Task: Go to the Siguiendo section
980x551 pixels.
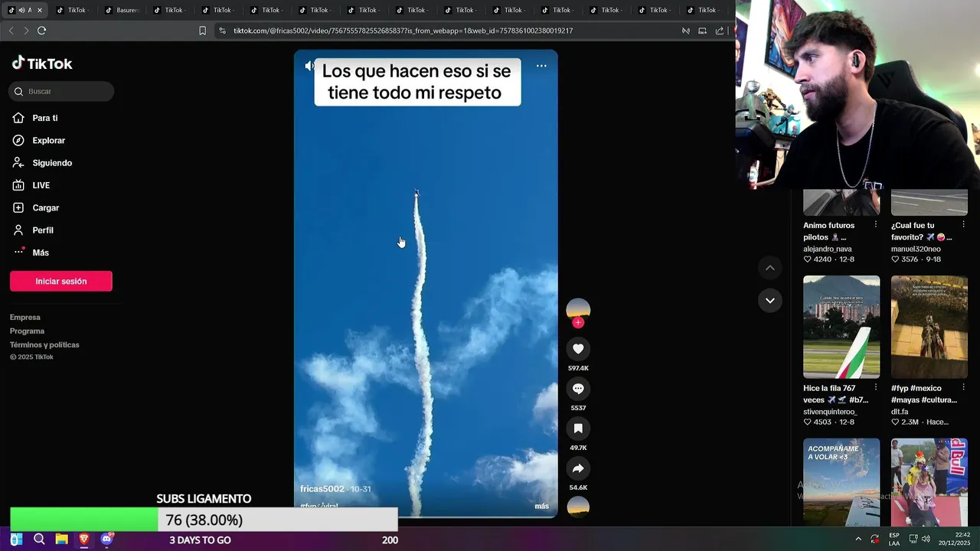Action: click(x=52, y=163)
